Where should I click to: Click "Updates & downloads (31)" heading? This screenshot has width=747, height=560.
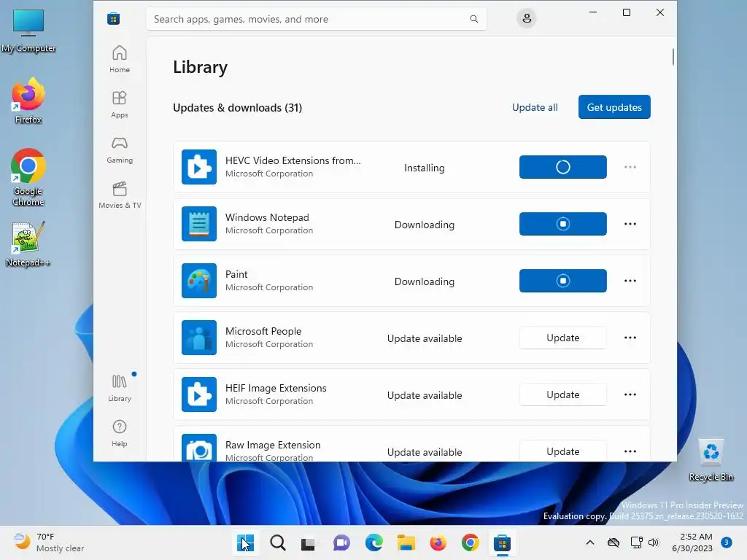coord(237,108)
